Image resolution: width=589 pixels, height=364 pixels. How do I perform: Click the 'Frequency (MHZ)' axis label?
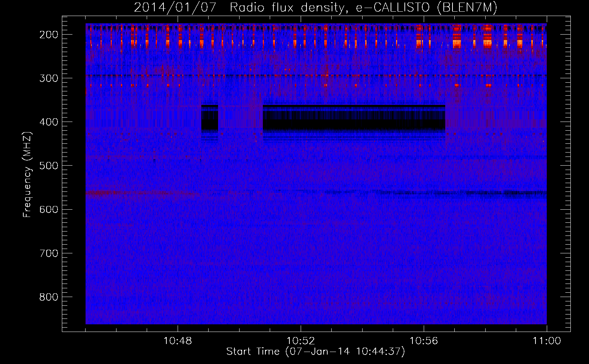click(27, 174)
